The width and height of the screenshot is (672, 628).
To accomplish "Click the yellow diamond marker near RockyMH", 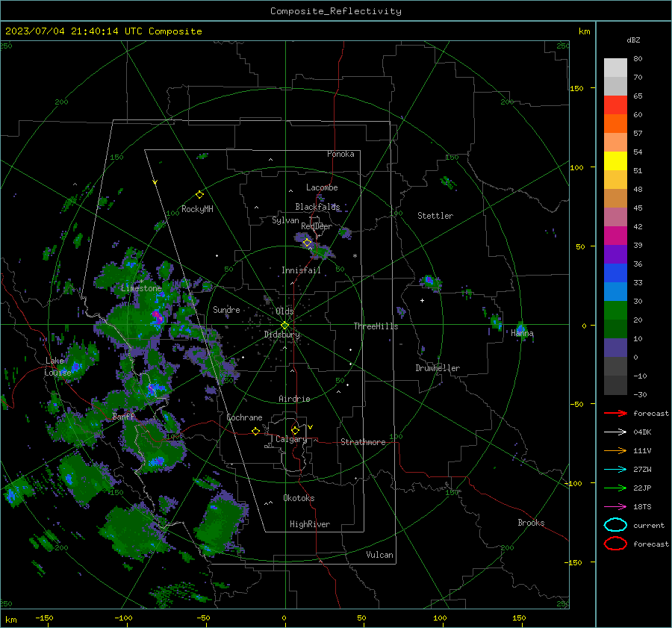I will click(x=199, y=195).
